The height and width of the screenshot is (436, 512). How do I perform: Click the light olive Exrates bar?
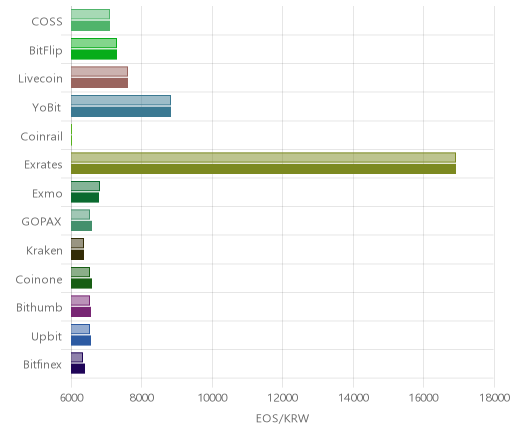[263, 158]
